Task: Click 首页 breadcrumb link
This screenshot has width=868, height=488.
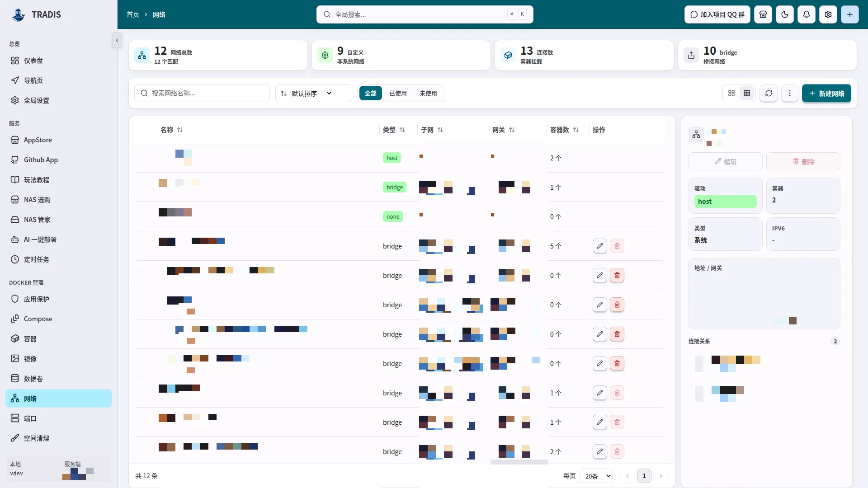Action: [133, 14]
